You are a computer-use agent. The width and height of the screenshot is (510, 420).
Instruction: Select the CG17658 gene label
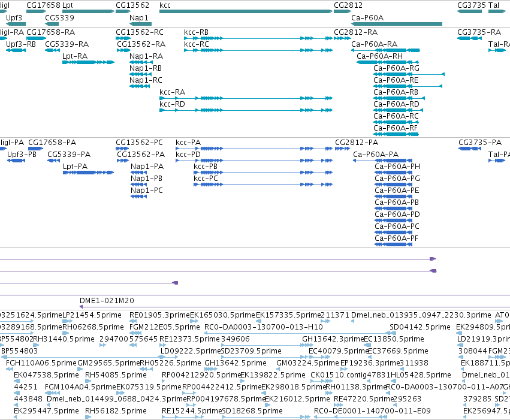43,5
